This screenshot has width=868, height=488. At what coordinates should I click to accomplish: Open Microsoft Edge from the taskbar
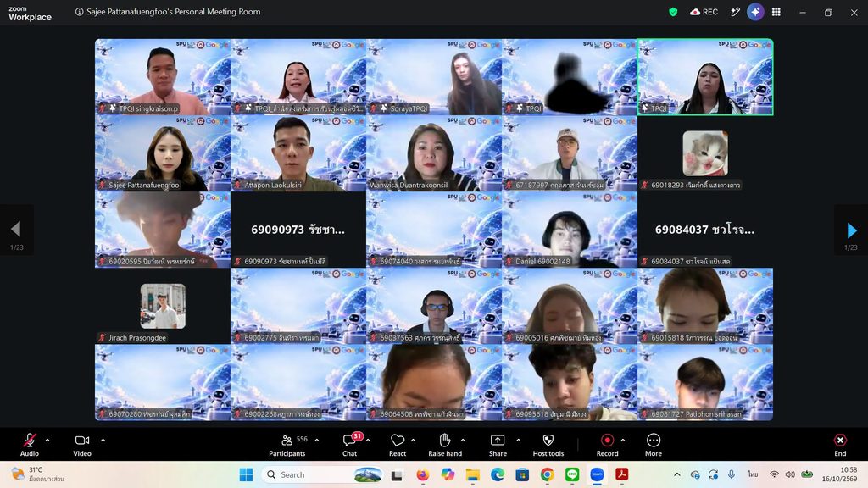pos(497,474)
